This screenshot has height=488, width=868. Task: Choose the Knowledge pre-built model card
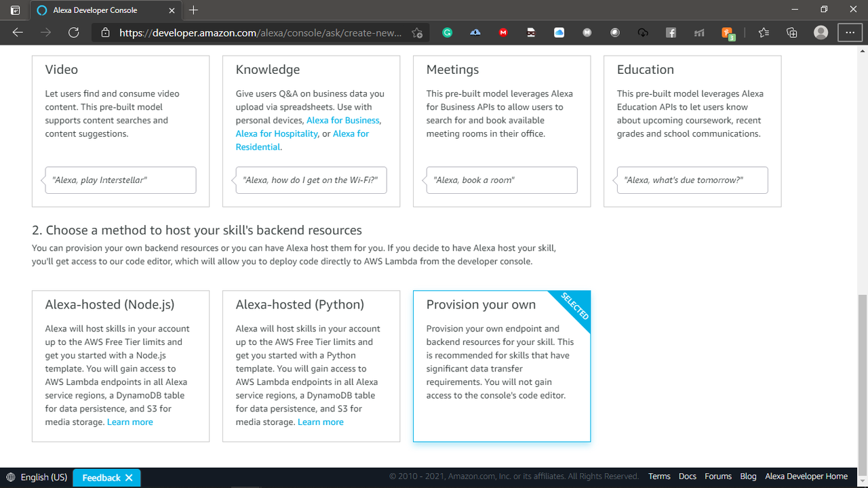coord(311,131)
